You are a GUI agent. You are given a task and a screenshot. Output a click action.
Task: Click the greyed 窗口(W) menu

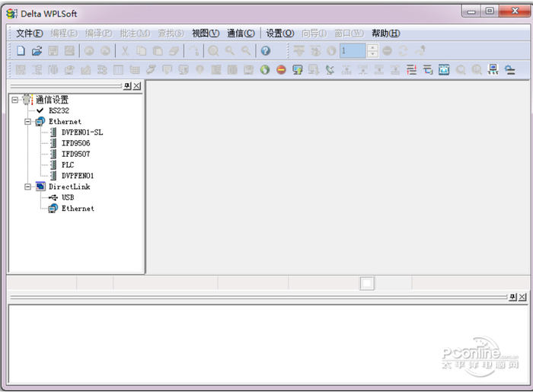point(349,33)
